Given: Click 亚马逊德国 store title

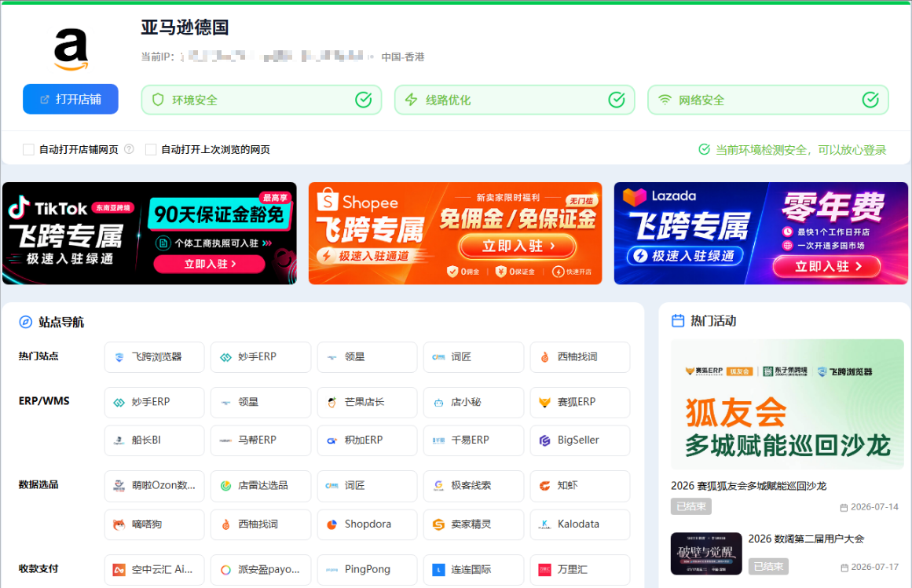Looking at the screenshot, I should click(185, 27).
